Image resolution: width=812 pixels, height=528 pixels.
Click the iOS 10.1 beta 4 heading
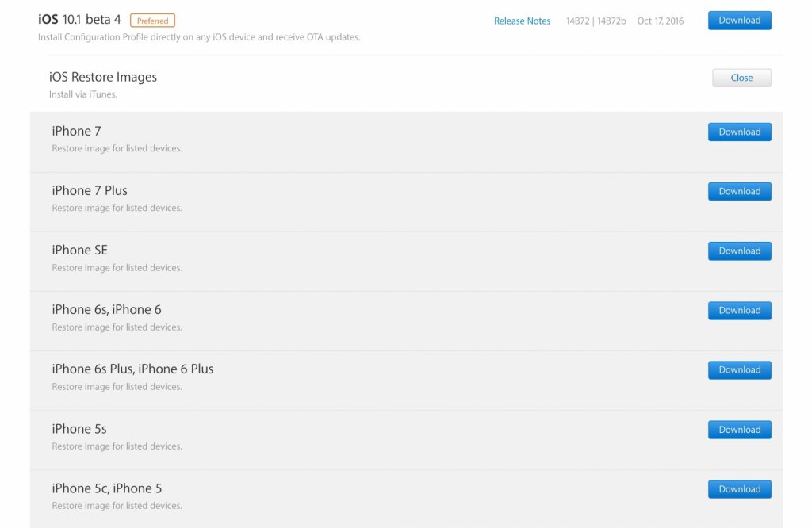click(x=79, y=20)
